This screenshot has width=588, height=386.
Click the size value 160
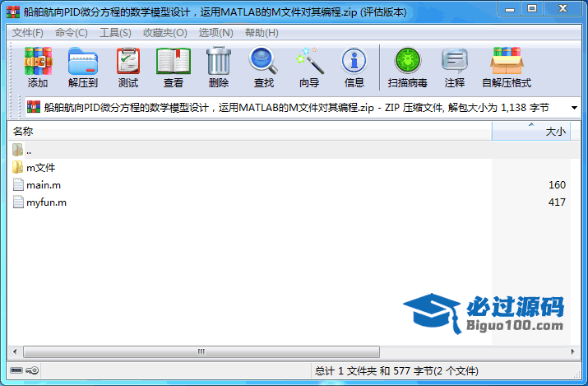pos(557,185)
